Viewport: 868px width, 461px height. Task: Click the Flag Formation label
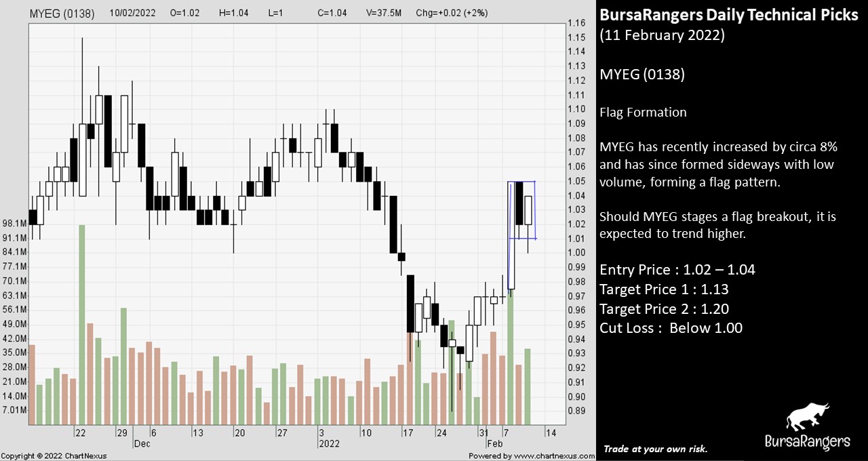pyautogui.click(x=643, y=112)
